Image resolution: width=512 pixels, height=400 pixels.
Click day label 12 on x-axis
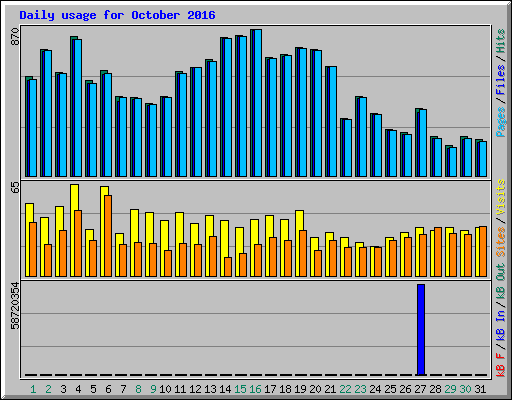(195, 389)
